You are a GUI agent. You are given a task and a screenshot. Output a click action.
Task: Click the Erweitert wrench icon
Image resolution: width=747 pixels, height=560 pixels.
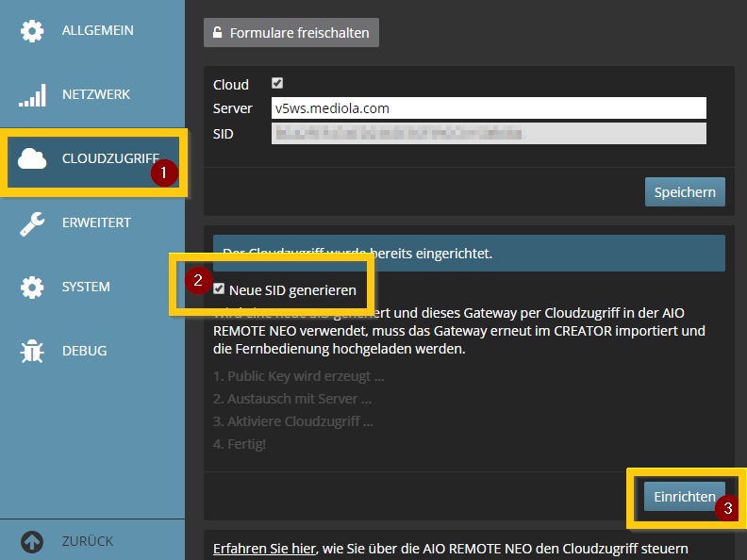tap(32, 223)
